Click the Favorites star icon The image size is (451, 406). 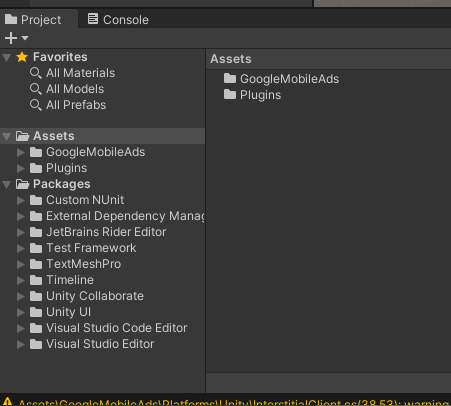tap(22, 57)
